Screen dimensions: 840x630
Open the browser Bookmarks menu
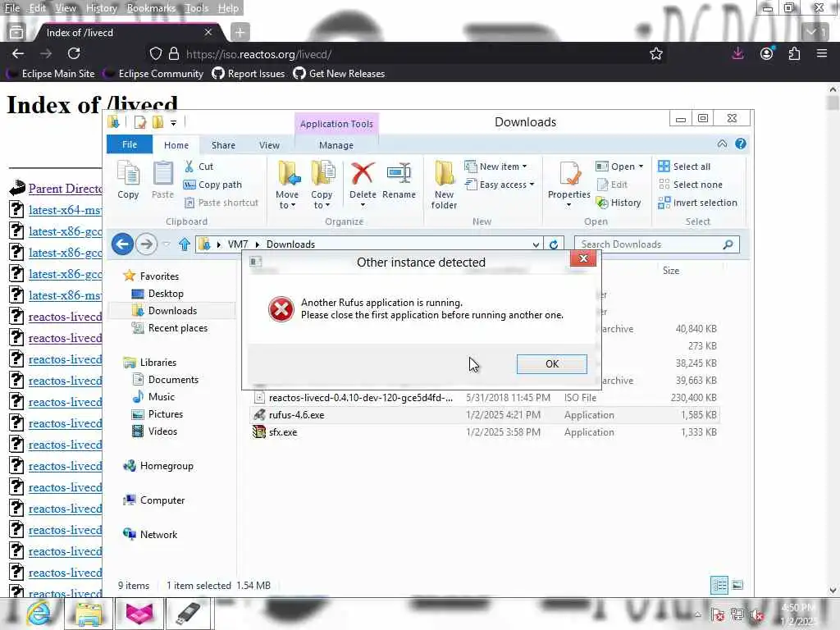[x=151, y=8]
